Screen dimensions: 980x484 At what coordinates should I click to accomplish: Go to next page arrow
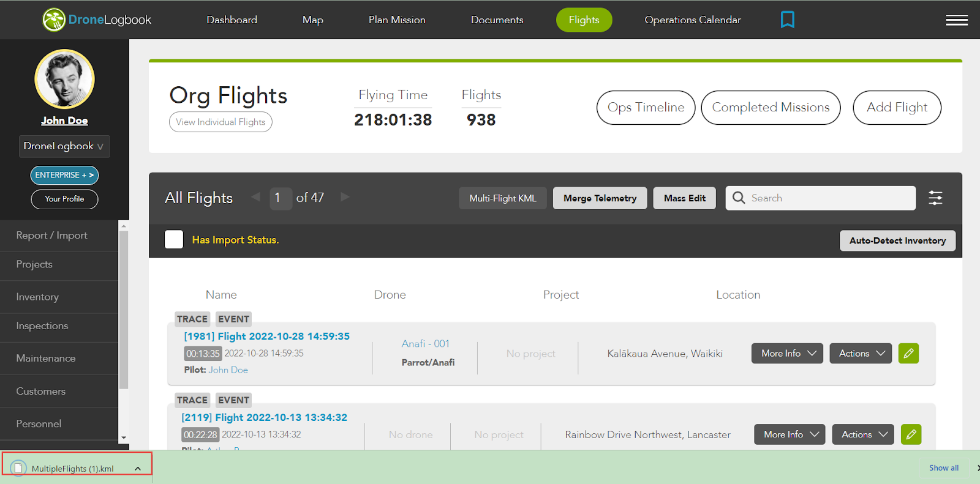point(345,197)
